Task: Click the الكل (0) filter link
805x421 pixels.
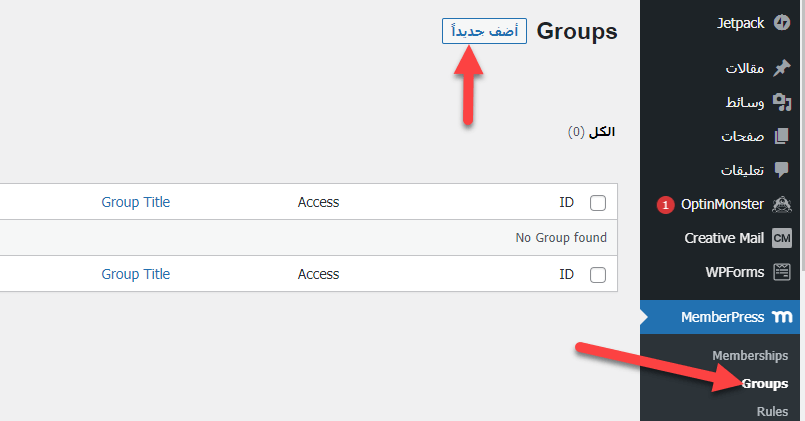Action: click(x=591, y=132)
